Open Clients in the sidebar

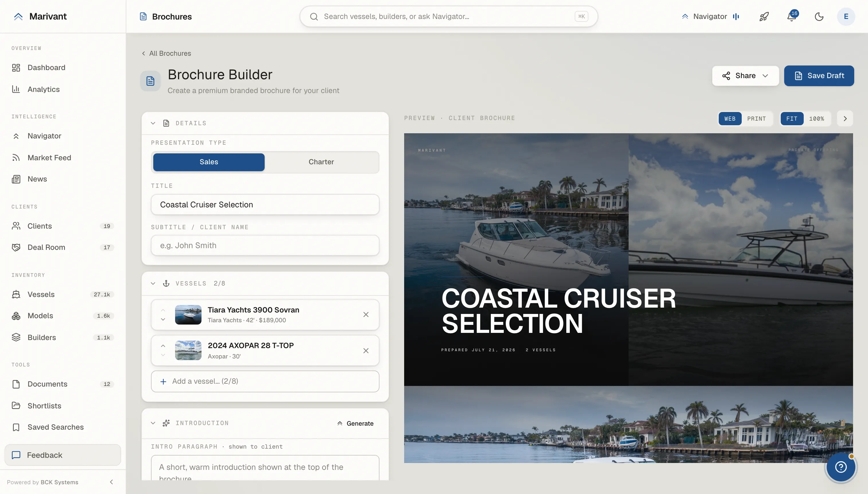tap(63, 226)
